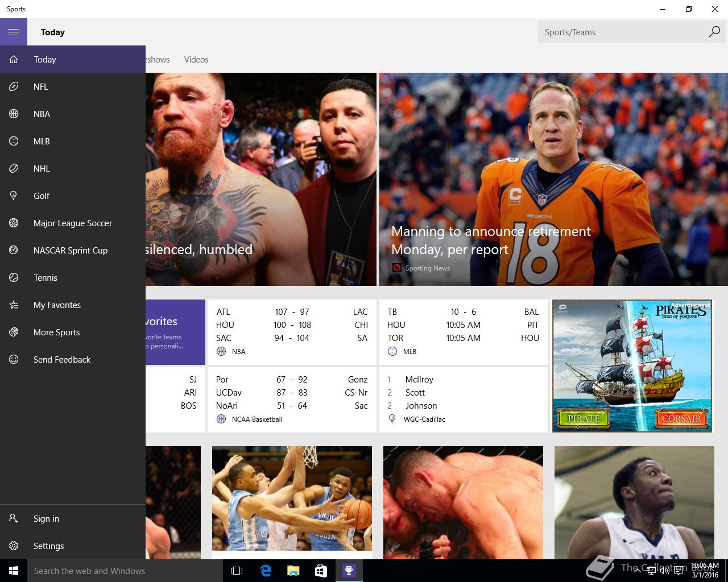Image resolution: width=728 pixels, height=582 pixels.
Task: Click the Sports trophy taskbar icon
Action: coord(349,571)
